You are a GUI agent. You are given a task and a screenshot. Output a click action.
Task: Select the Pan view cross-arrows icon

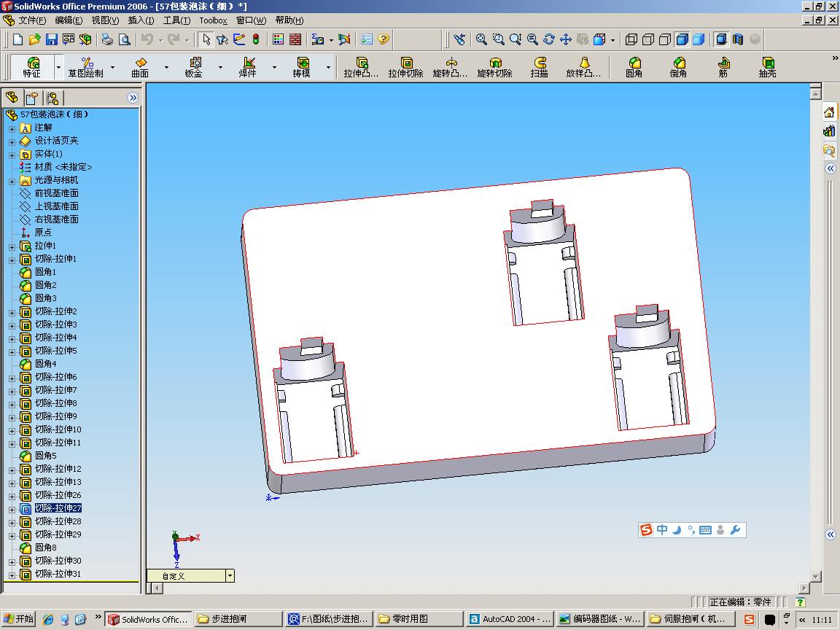tap(566, 39)
